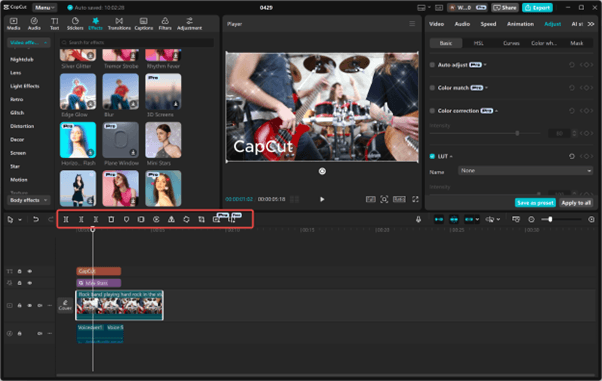The width and height of the screenshot is (602, 381).
Task: Reset the LUT settings
Action: [x=572, y=156]
